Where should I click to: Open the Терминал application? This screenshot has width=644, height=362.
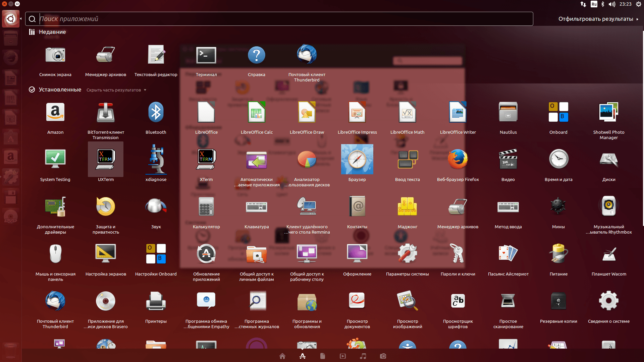[206, 55]
